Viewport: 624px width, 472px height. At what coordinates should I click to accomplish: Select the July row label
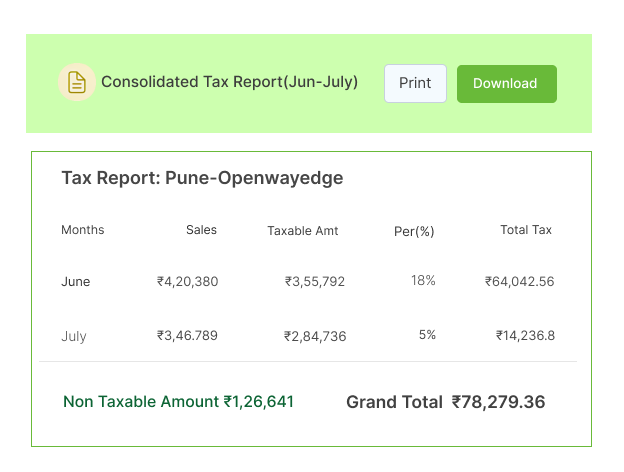74,336
